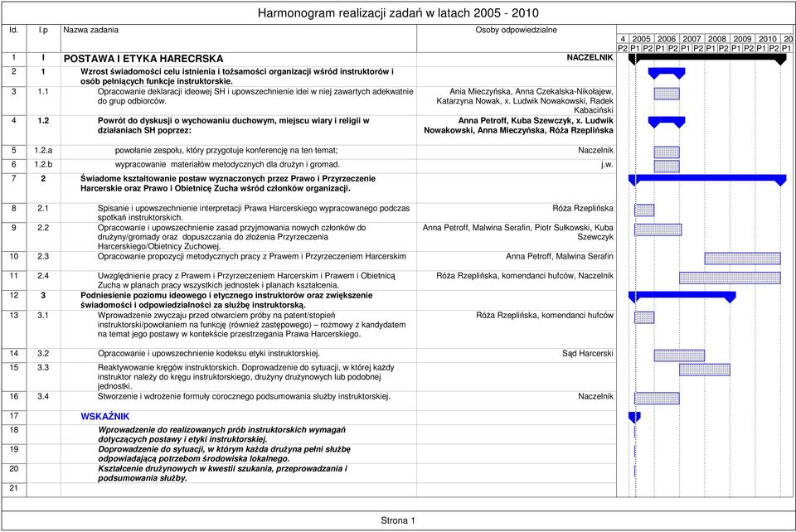The image size is (796, 532).
Task: Click 'Anna Petroff, Malwina Serafin, Piotr Sułkowski' cell
Action: click(517, 232)
